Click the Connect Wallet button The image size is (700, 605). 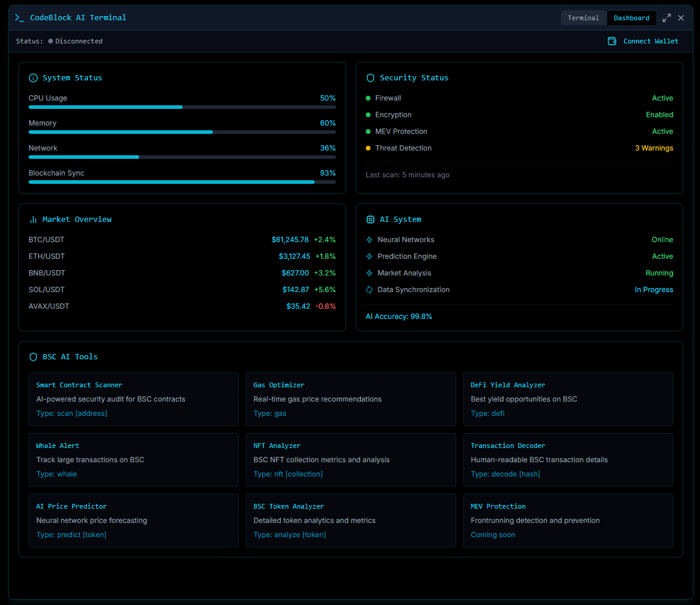pos(643,41)
